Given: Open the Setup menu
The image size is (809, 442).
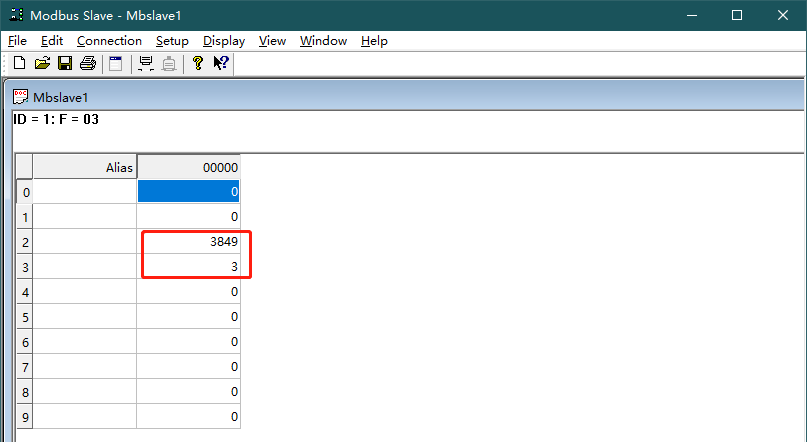Looking at the screenshot, I should (172, 41).
